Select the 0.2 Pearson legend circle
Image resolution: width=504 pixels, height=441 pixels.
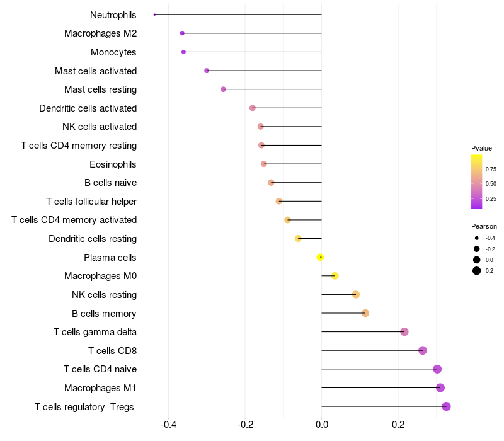pos(477,271)
